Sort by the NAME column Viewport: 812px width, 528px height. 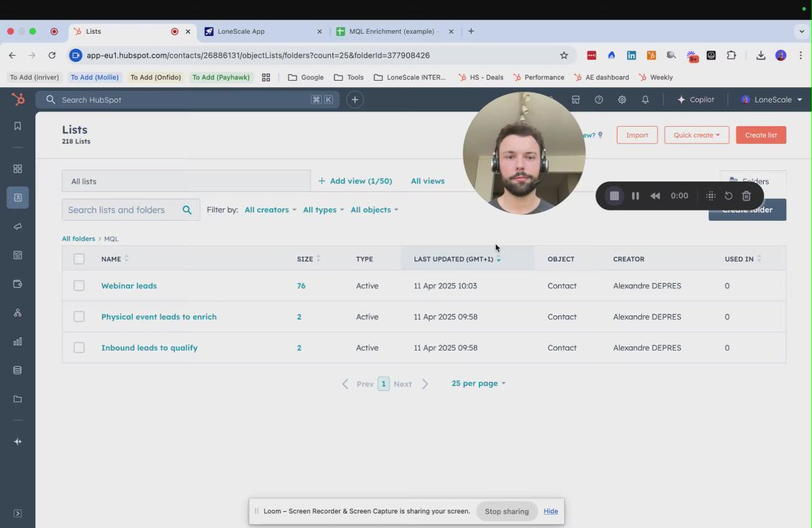[x=115, y=259]
